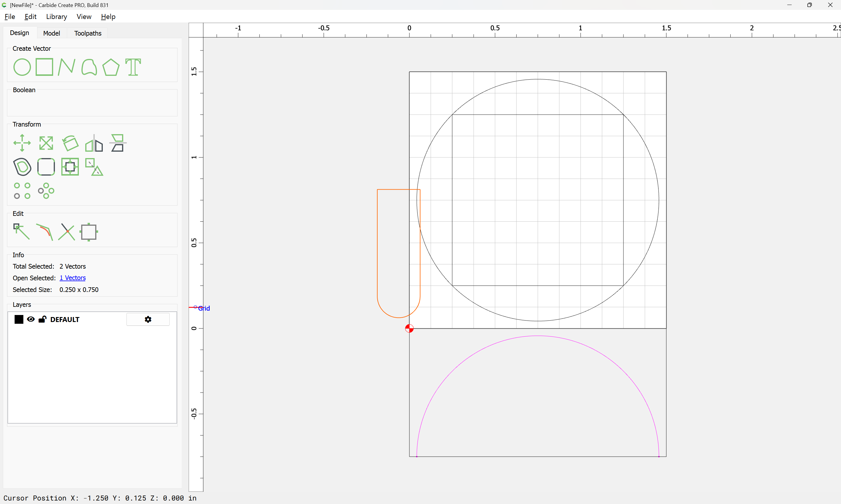Viewport: 841px width, 504px height.
Task: Open the Linear Array tool
Action: tap(22, 190)
